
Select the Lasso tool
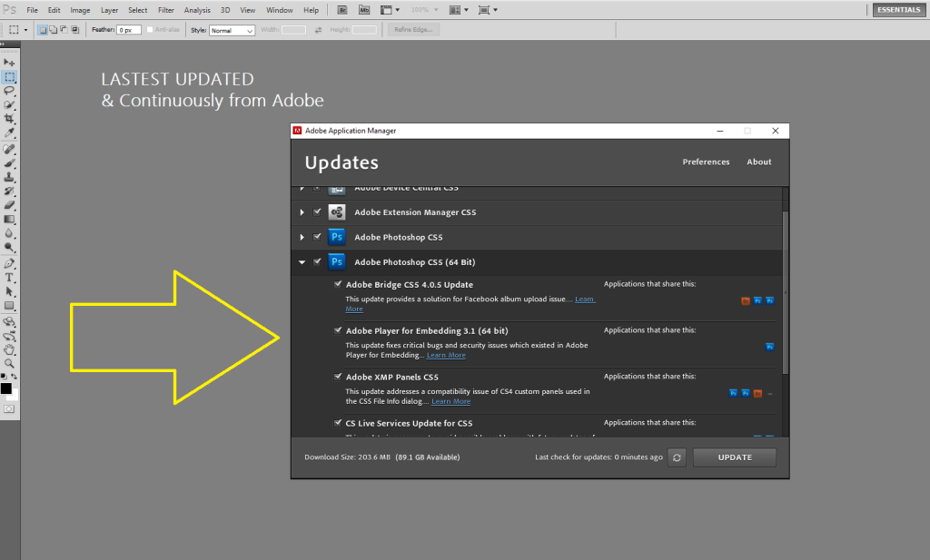point(9,92)
